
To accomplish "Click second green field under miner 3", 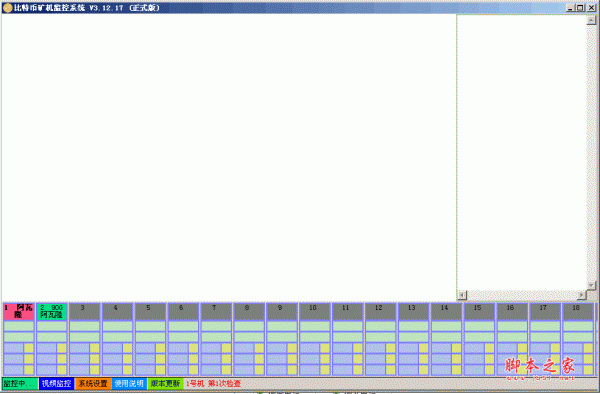I will (85, 337).
